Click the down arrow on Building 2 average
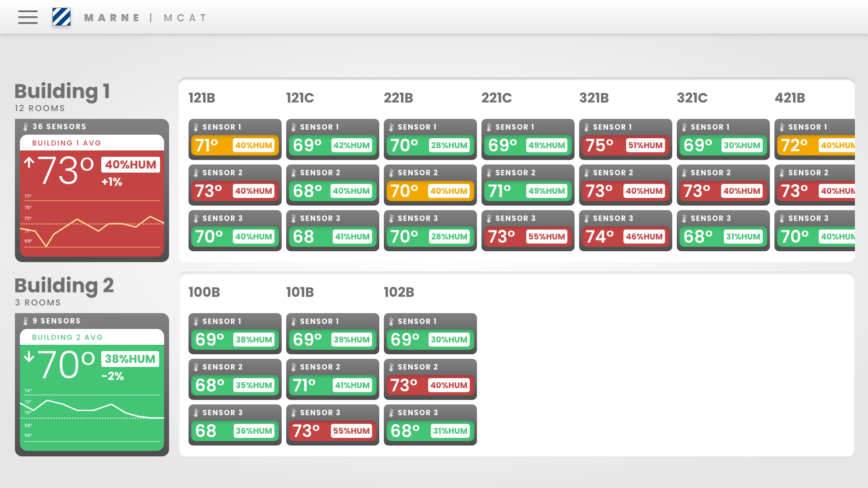868x488 pixels. click(x=29, y=357)
